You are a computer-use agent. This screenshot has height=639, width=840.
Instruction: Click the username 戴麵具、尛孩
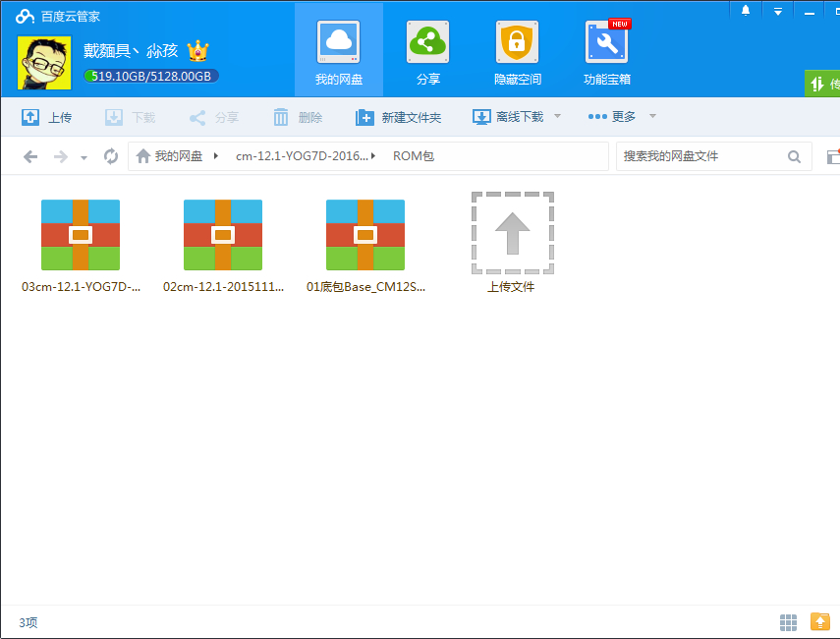(x=131, y=51)
